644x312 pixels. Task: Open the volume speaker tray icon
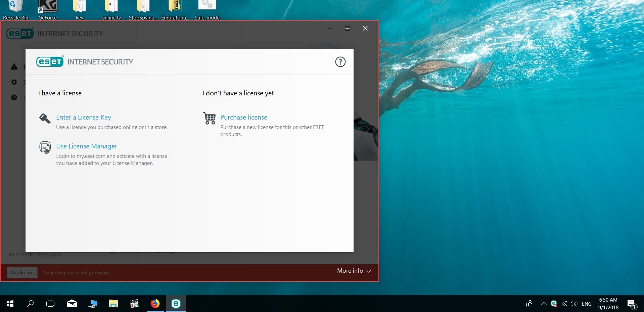(574, 304)
